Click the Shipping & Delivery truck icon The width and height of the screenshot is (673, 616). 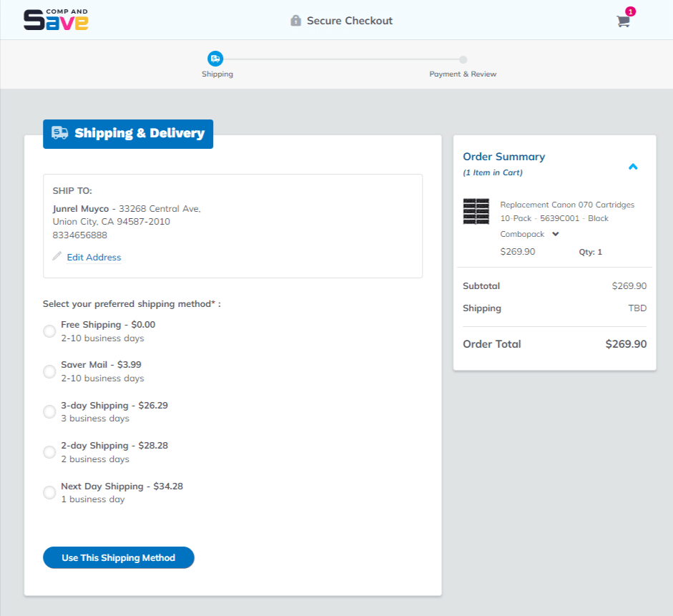click(60, 133)
